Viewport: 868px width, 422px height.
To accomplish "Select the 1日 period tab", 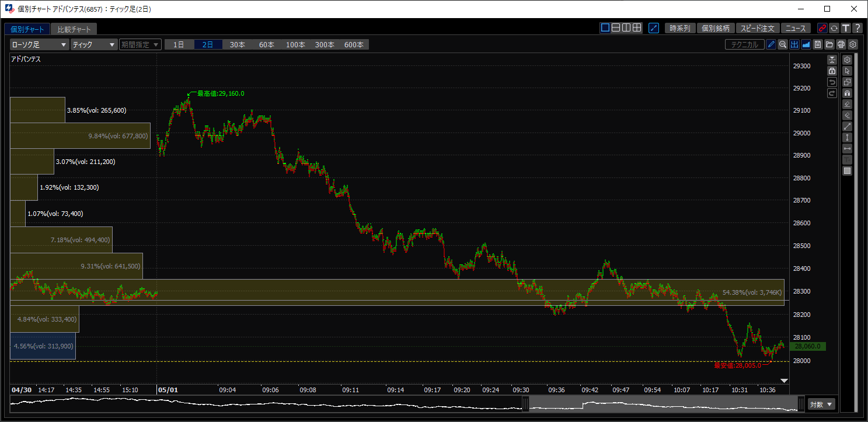I will tap(179, 44).
